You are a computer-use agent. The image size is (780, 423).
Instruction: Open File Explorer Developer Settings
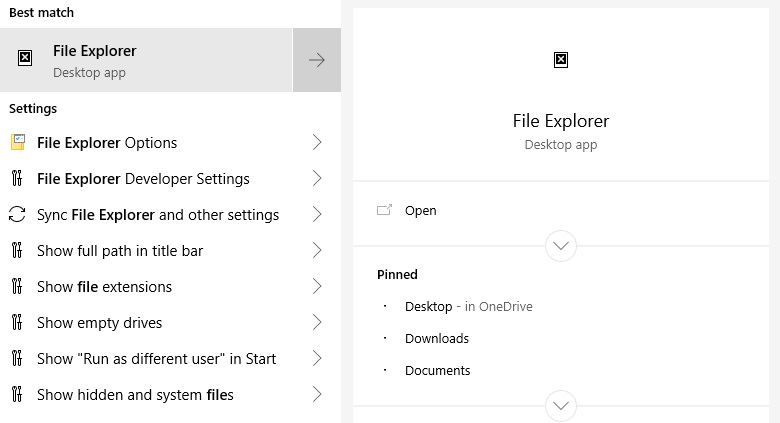pyautogui.click(x=170, y=178)
